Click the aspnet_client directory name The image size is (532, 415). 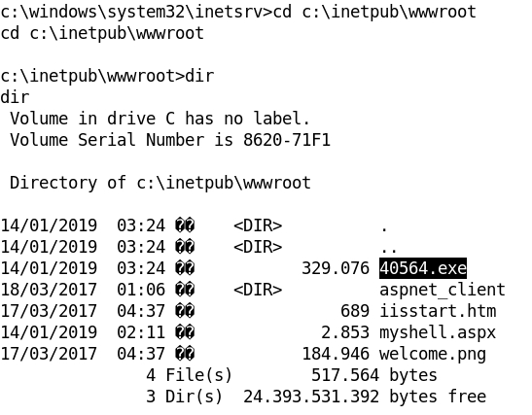point(443,290)
